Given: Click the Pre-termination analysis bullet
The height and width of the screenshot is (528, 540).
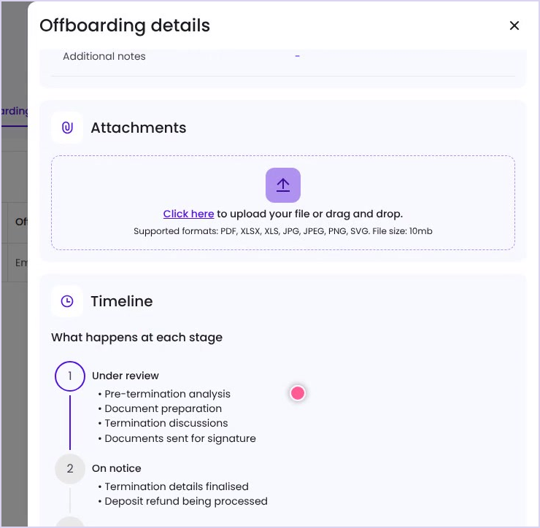Looking at the screenshot, I should 164,394.
